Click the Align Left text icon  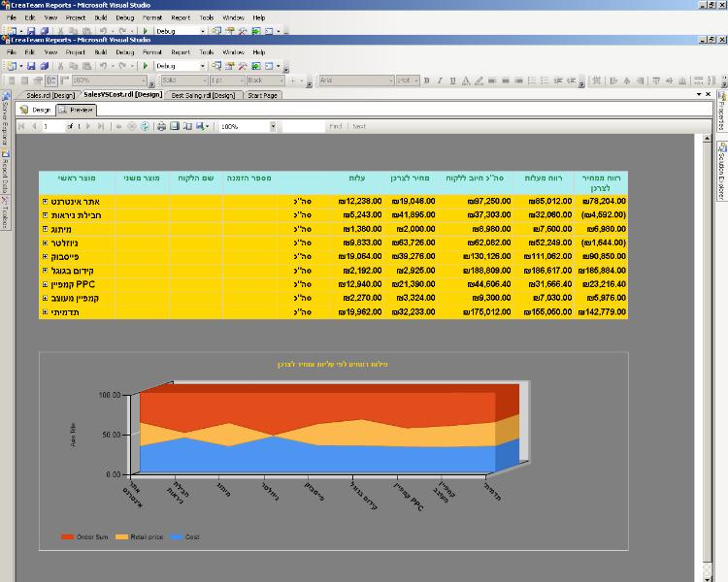[x=492, y=81]
